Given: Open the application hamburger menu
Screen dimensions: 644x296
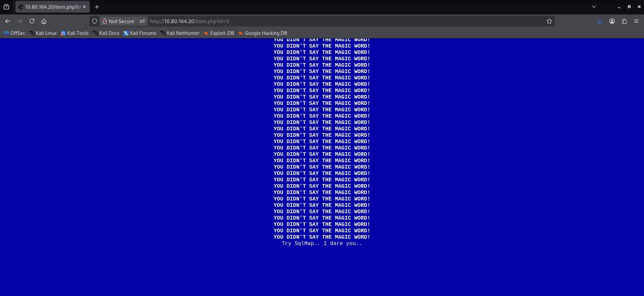Looking at the screenshot, I should pyautogui.click(x=636, y=21).
